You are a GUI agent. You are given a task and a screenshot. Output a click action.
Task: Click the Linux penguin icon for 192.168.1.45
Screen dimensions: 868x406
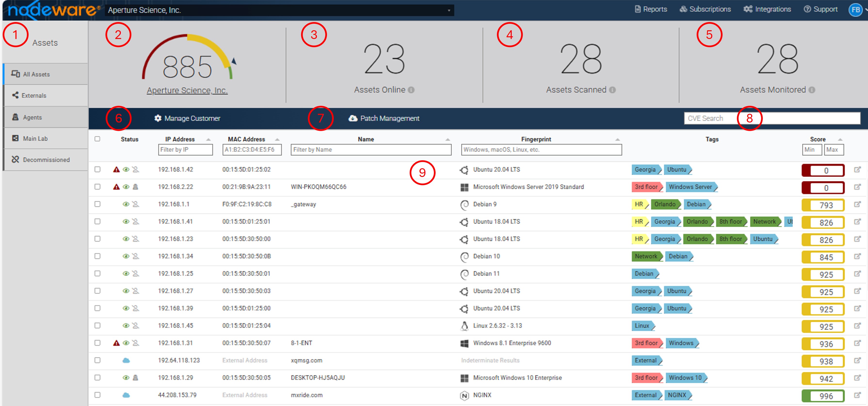tap(464, 326)
